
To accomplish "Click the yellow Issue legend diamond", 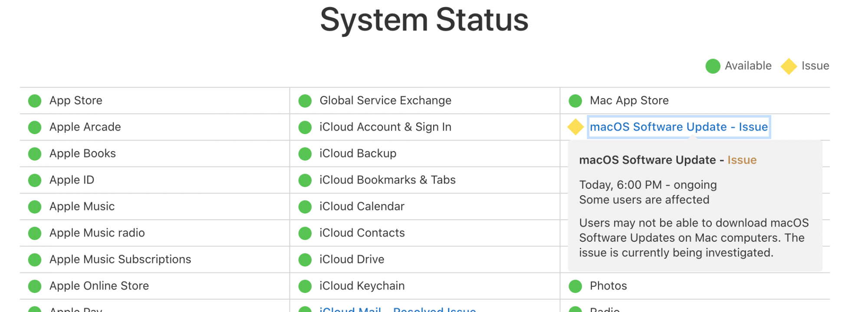I will (x=789, y=66).
